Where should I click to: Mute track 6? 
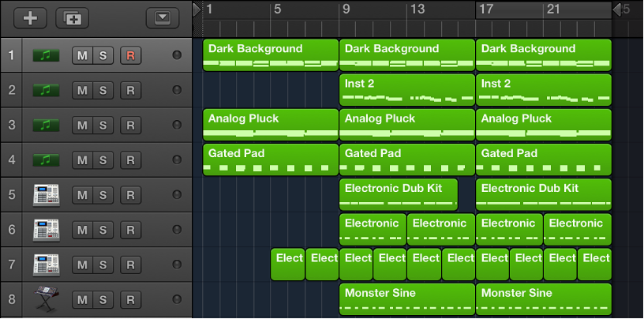pyautogui.click(x=82, y=229)
